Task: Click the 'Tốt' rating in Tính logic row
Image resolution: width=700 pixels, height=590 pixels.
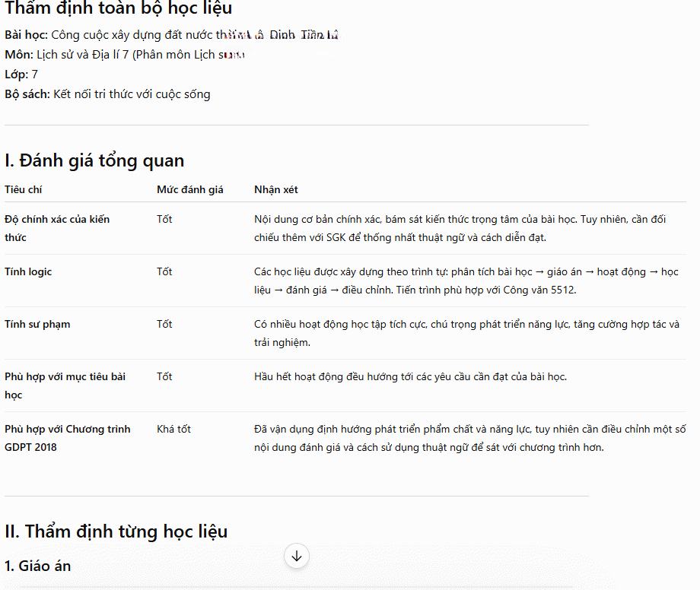Action: 164,271
